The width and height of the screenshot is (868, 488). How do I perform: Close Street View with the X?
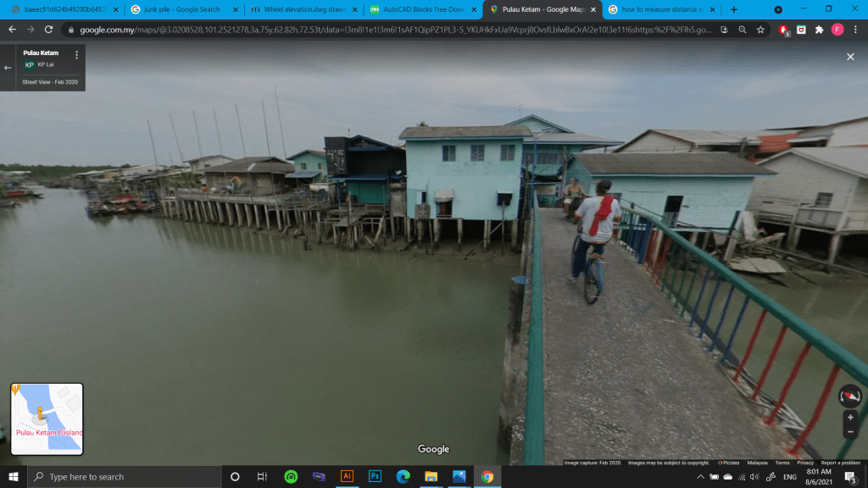tap(850, 57)
